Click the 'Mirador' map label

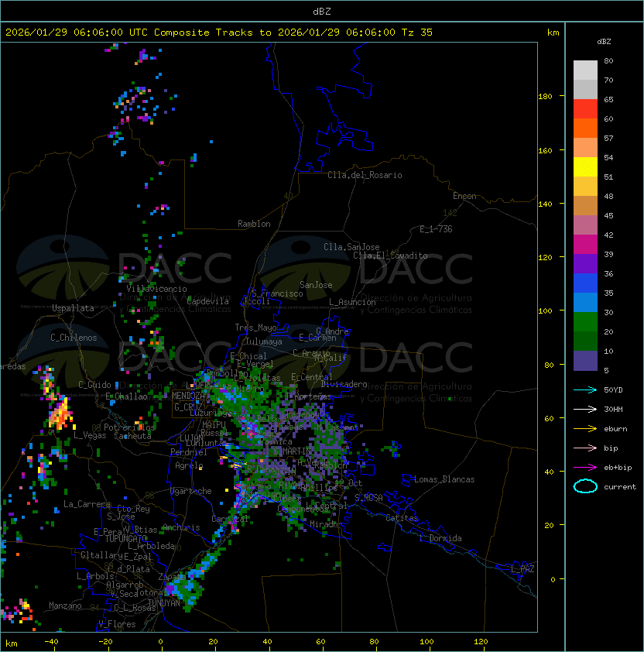coord(326,524)
